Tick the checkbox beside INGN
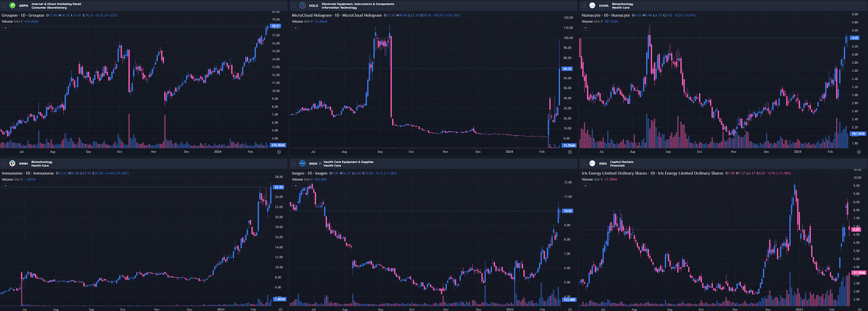868x311 pixels. click(294, 164)
